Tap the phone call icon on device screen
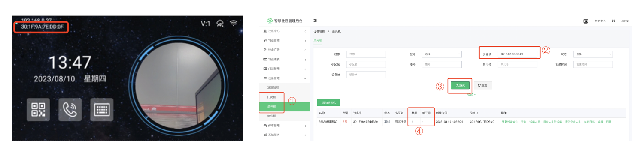 tap(70, 109)
